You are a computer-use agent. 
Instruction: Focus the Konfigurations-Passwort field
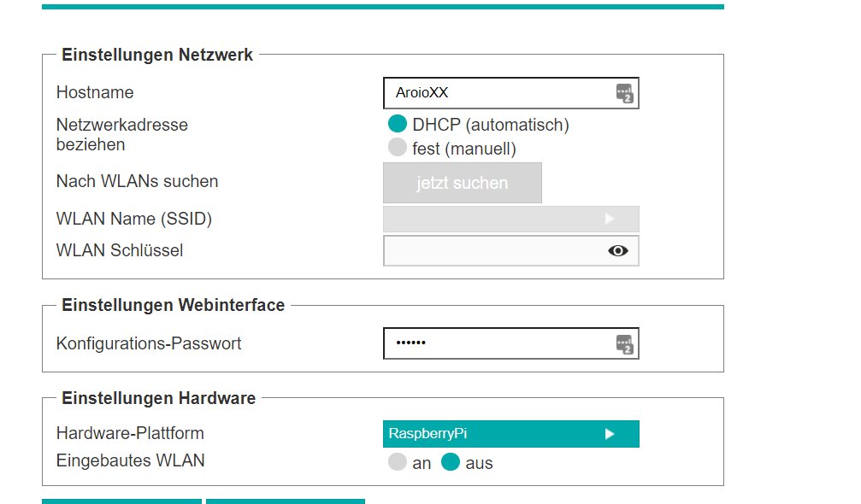(x=500, y=343)
